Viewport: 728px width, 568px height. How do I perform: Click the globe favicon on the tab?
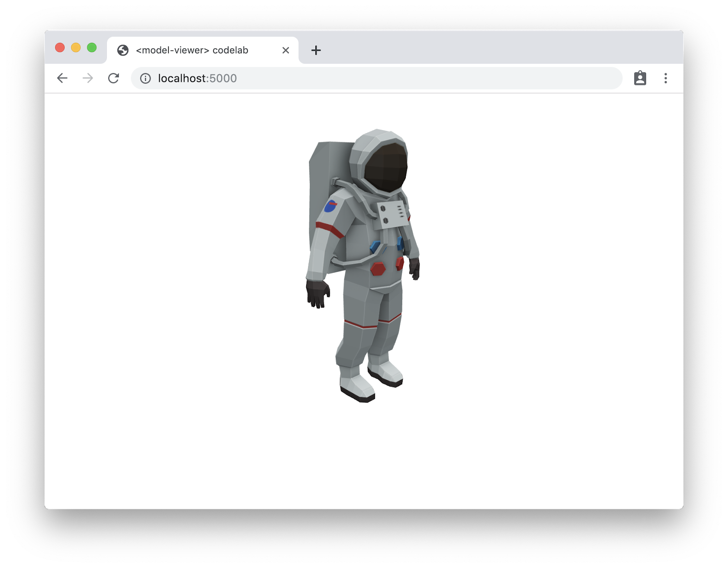123,50
